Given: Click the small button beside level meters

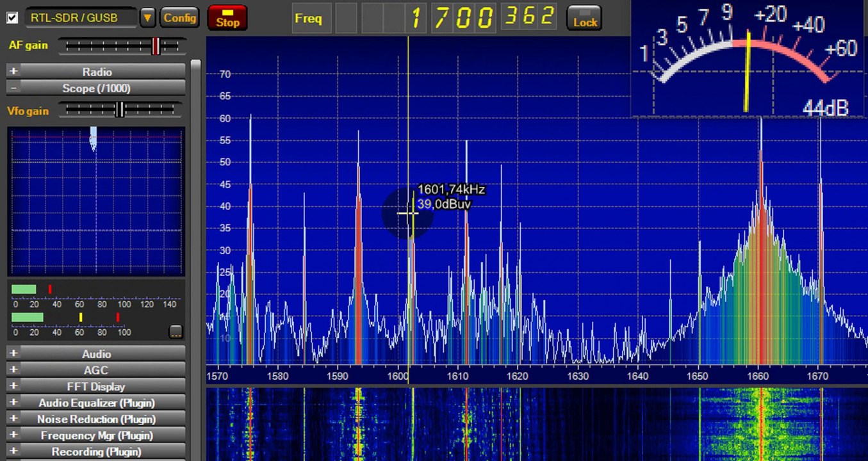Looking at the screenshot, I should pyautogui.click(x=176, y=332).
